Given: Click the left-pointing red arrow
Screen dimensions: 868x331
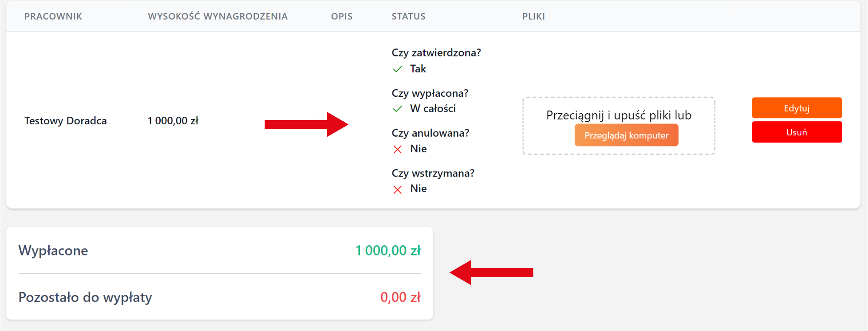Looking at the screenshot, I should (491, 272).
